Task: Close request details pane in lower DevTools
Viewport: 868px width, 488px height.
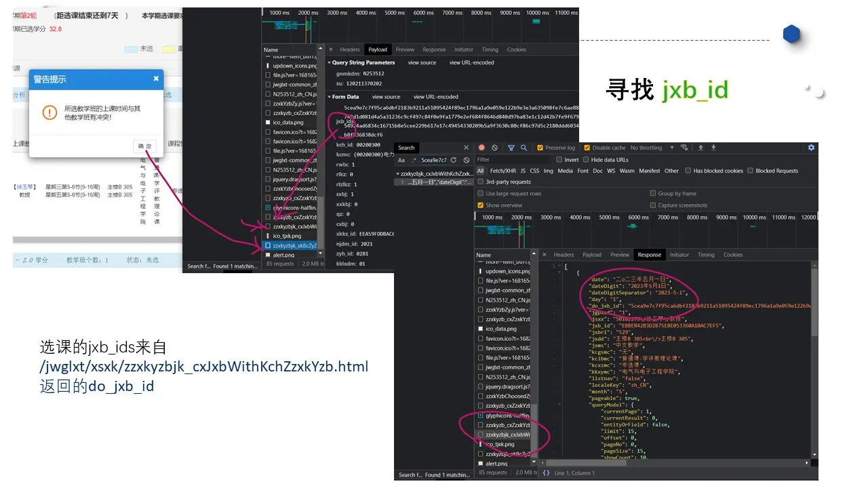Action: tap(545, 255)
